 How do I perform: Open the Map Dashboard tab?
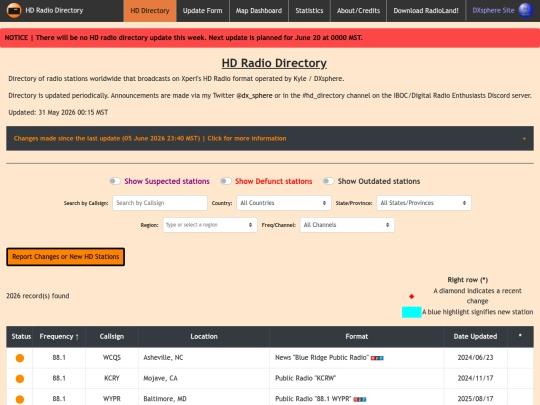[259, 11]
